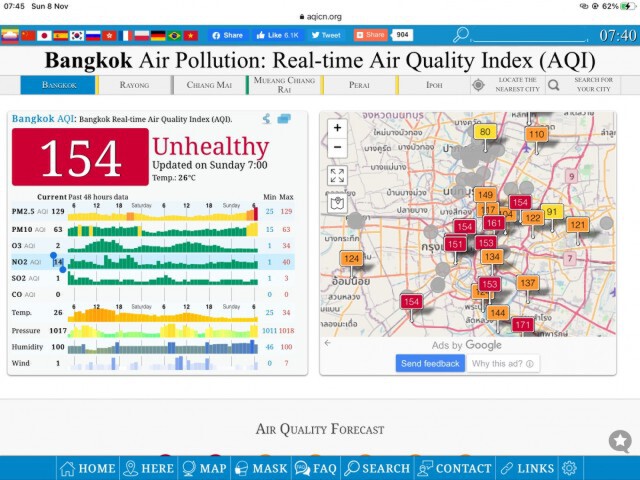Switch language via the Russia flag
This screenshot has width=640, height=480.
coord(93,36)
